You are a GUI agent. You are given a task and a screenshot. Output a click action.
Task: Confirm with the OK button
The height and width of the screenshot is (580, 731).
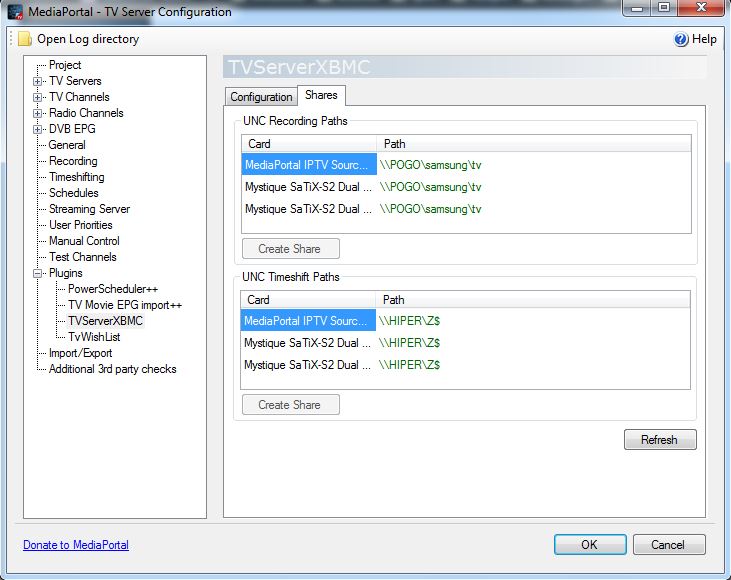pos(590,545)
